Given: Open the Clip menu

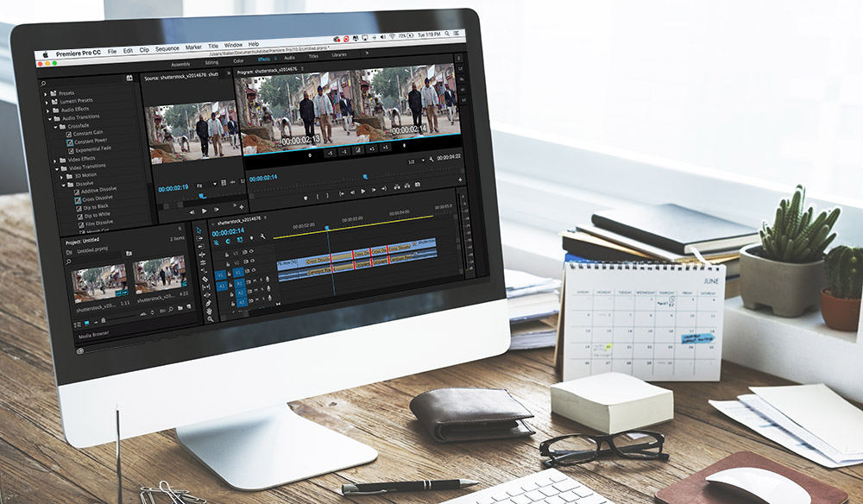Looking at the screenshot, I should tap(144, 50).
